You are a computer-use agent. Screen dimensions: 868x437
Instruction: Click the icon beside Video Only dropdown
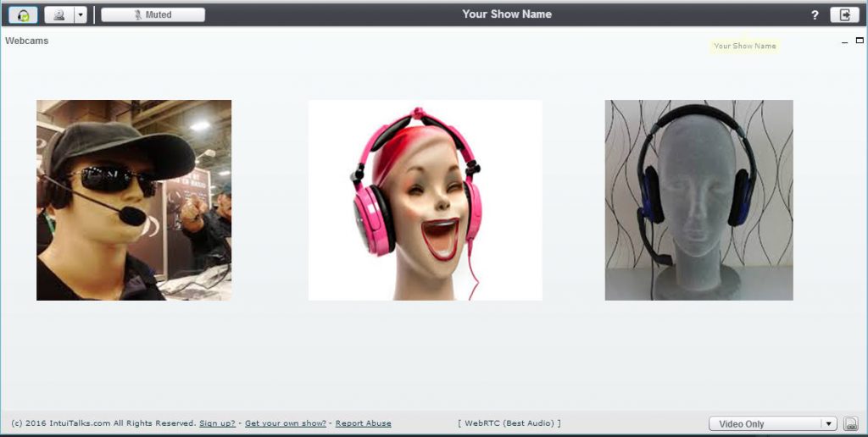click(x=850, y=423)
